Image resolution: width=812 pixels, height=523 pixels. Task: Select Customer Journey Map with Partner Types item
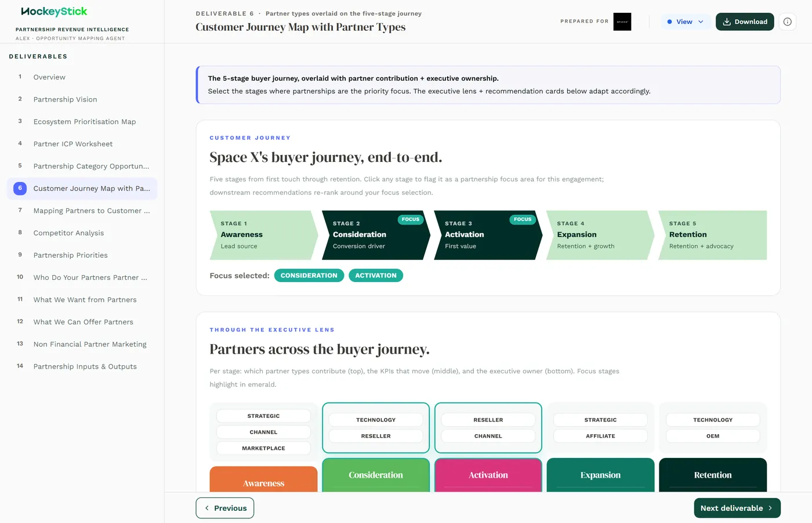pos(82,189)
